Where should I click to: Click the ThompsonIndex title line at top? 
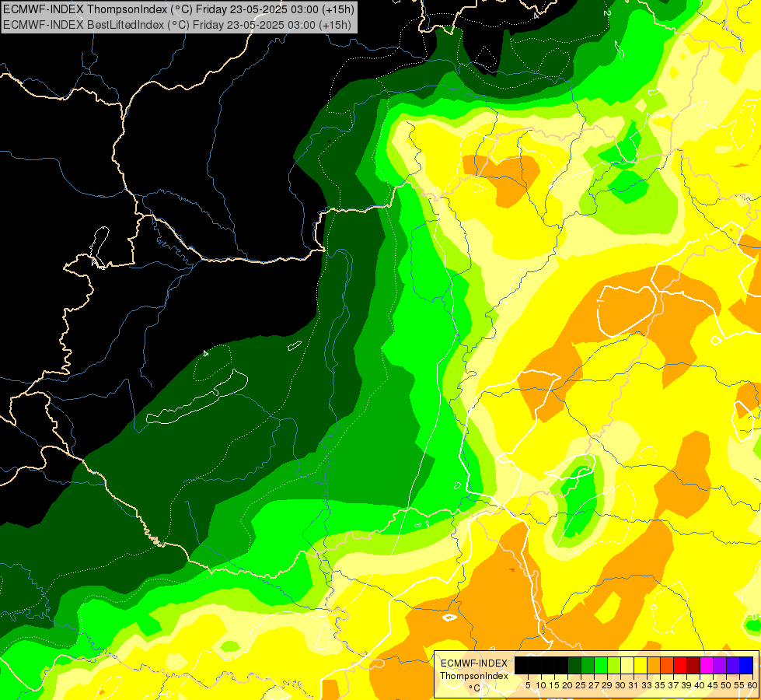pos(179,9)
